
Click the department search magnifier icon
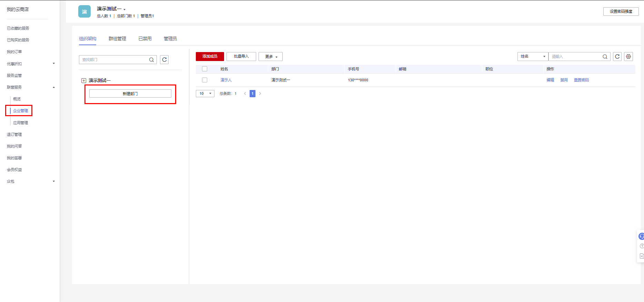[151, 60]
